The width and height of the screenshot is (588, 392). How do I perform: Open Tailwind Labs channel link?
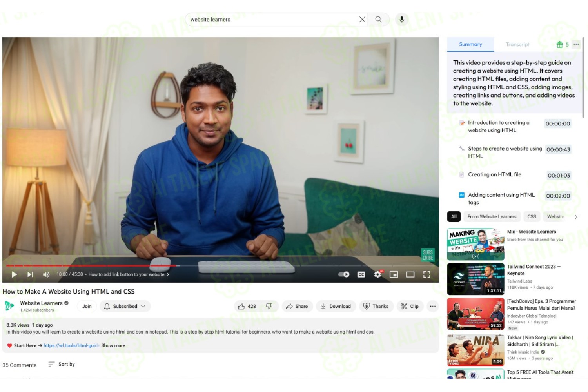(519, 281)
